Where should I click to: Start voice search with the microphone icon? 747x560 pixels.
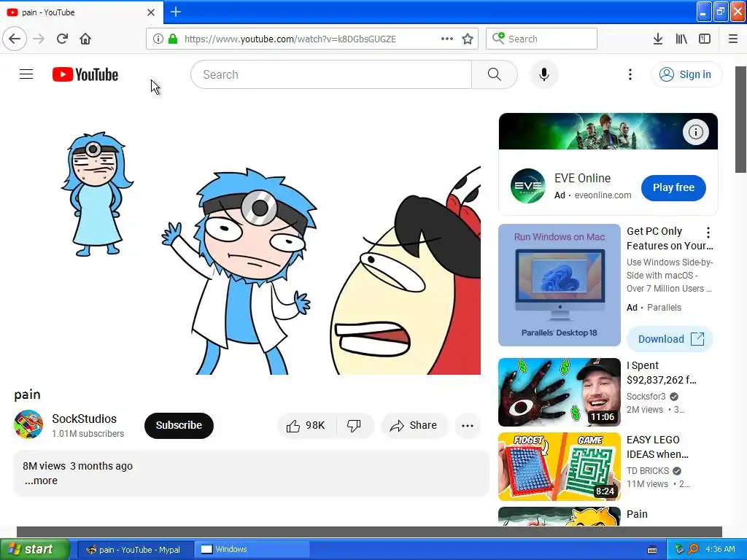(544, 74)
